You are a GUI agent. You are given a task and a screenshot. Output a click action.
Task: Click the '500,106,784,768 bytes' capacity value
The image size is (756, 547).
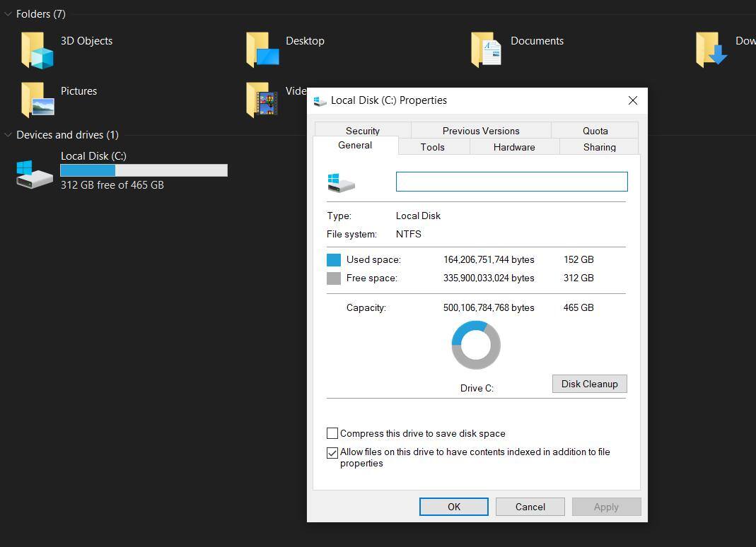point(489,307)
